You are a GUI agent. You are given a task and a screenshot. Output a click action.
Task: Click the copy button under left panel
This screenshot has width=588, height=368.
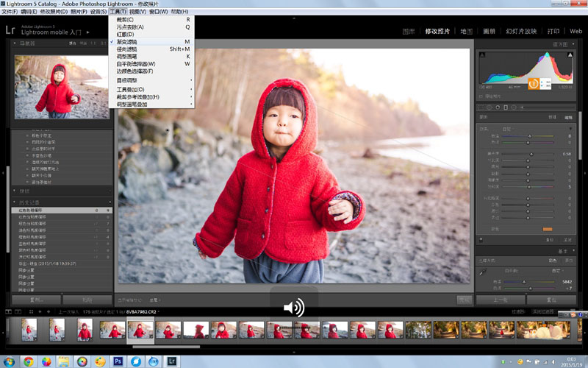(x=36, y=300)
